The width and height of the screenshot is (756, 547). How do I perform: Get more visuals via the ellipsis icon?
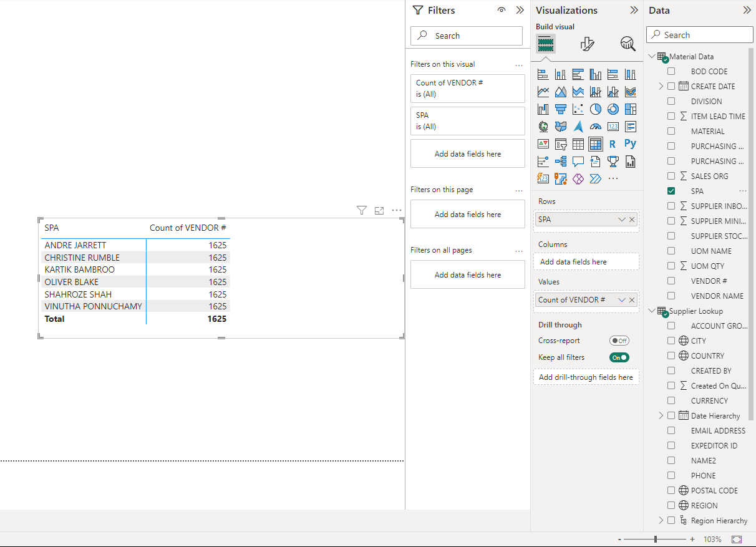tap(613, 179)
